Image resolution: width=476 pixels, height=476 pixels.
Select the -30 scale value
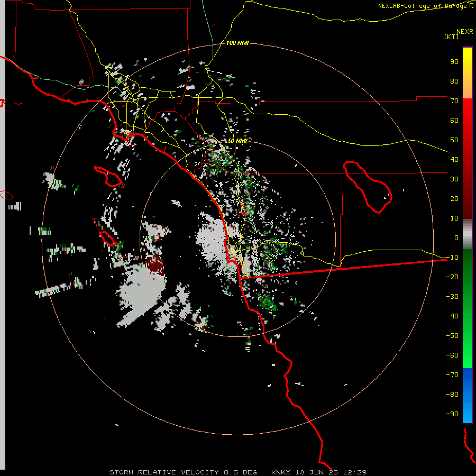(452, 297)
